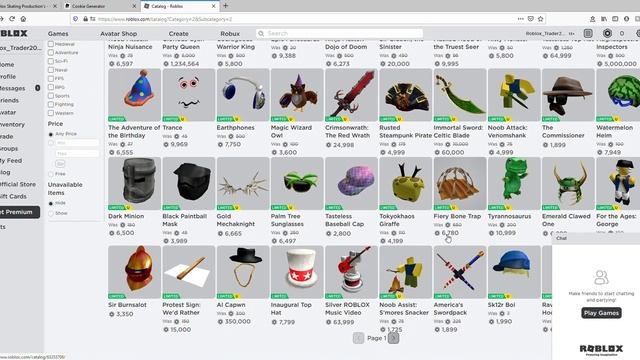Open the Trance face item thumbnail
Screen dimensions: 640x360
188,95
